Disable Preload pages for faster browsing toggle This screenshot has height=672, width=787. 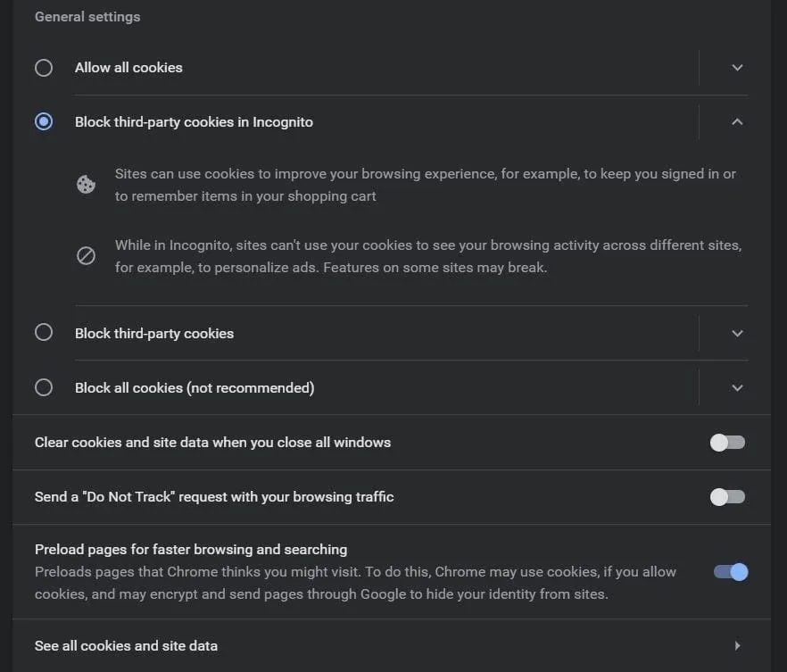(731, 572)
